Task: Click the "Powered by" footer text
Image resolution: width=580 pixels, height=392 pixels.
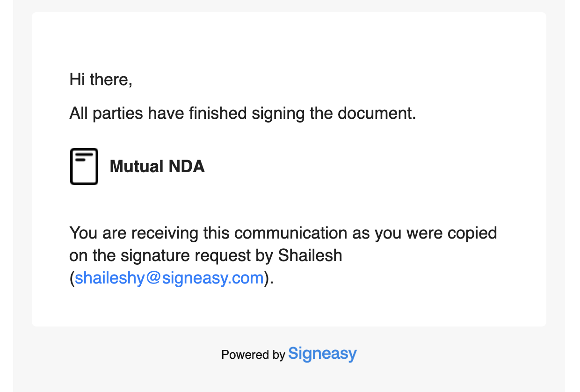Action: (253, 355)
